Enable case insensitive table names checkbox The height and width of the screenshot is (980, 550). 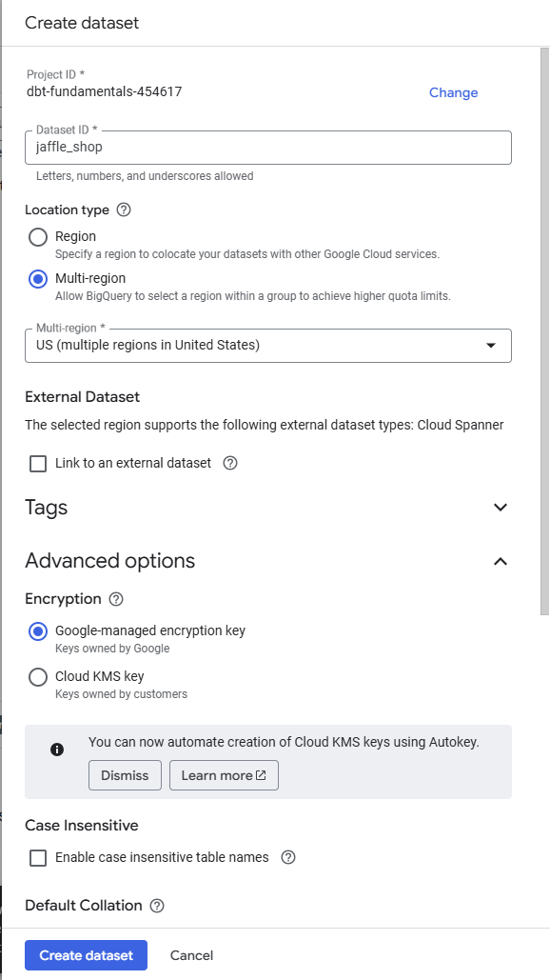pyautogui.click(x=38, y=858)
